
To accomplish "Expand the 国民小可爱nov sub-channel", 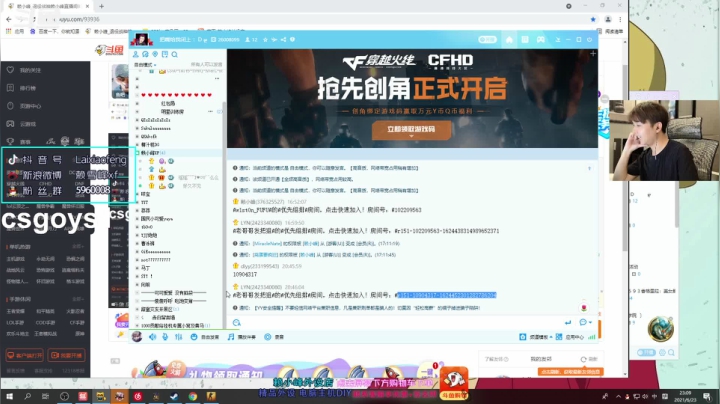I will click(x=137, y=219).
